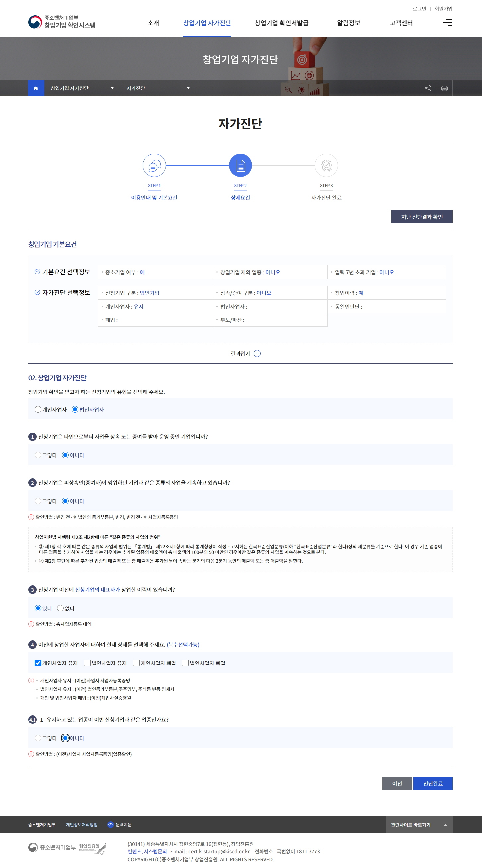
Task: Select the 개인사업자 applicant type radio
Action: click(x=38, y=409)
